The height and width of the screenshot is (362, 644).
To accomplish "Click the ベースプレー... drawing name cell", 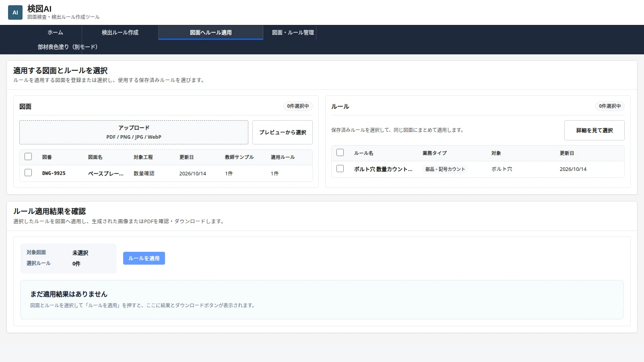I will pos(106,173).
